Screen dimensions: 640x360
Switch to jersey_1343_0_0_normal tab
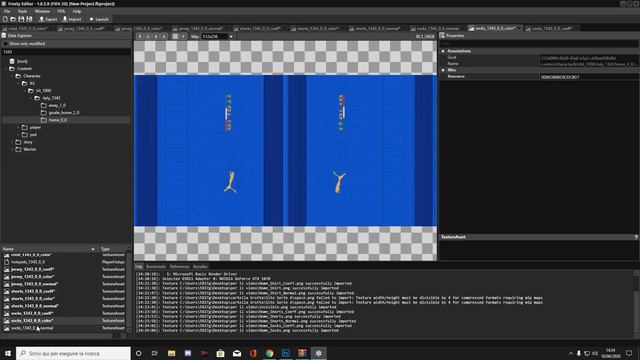coord(200,29)
